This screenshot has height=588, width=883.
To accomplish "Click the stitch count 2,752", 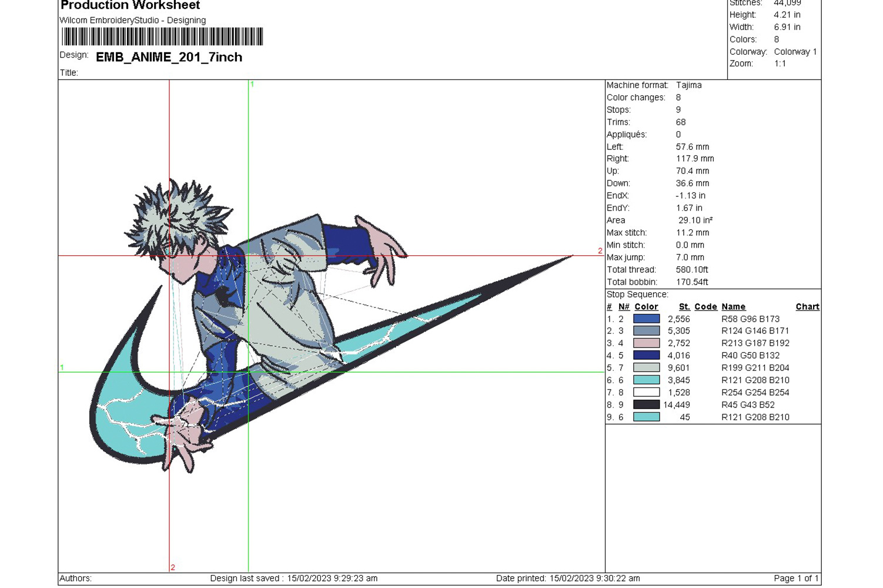I will (679, 343).
